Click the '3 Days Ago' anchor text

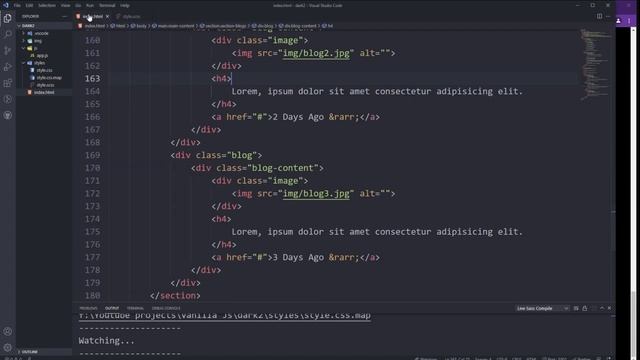pos(298,257)
